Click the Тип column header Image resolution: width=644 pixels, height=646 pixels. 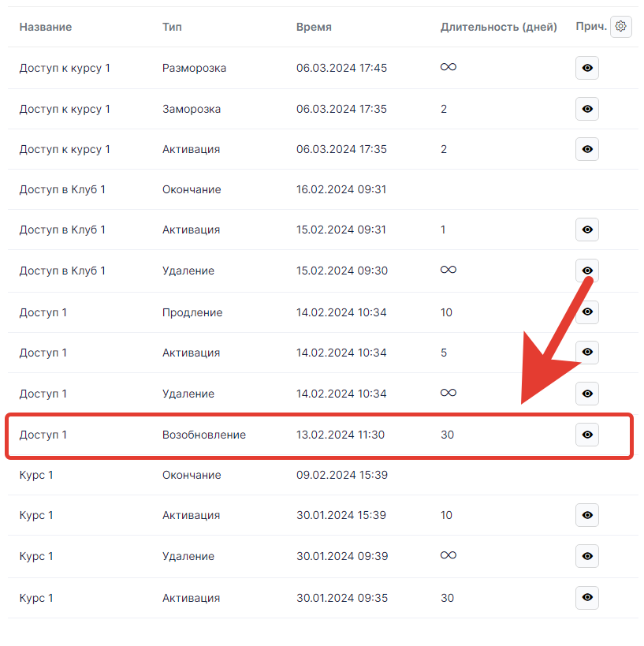pyautogui.click(x=172, y=27)
